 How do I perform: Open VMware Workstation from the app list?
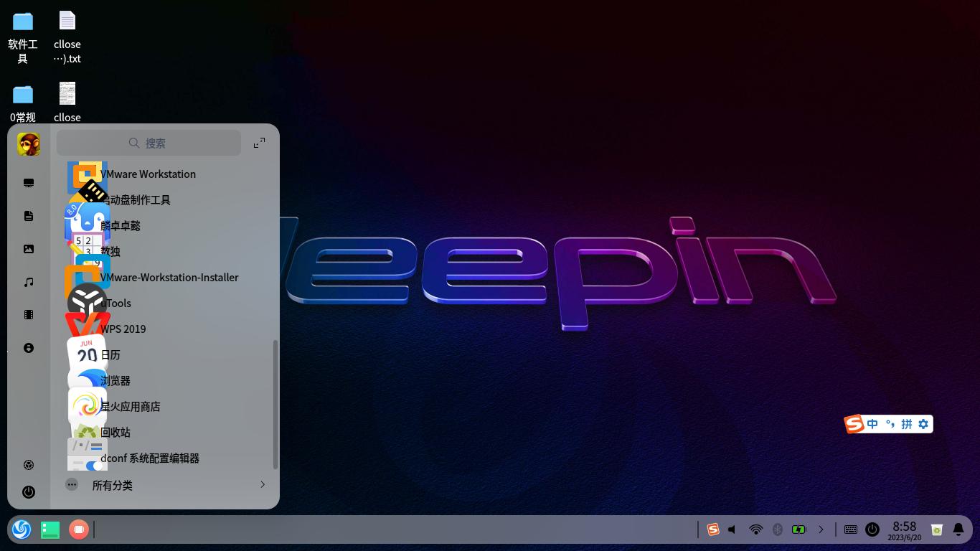click(x=149, y=174)
